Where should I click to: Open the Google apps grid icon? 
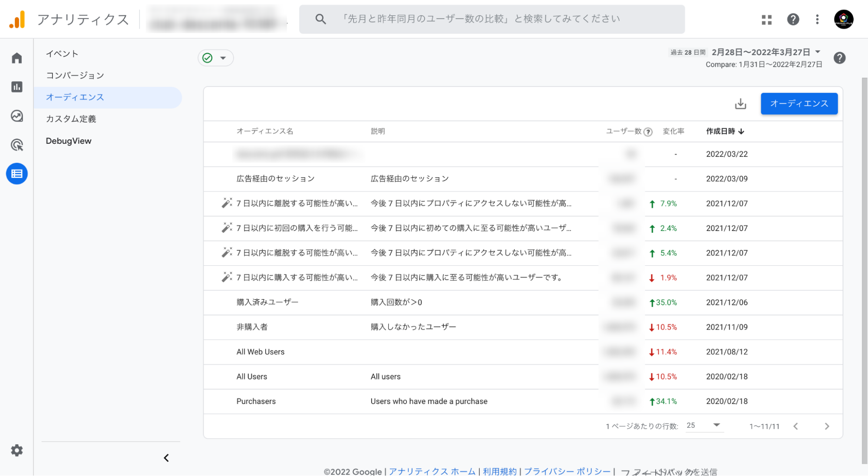click(767, 20)
